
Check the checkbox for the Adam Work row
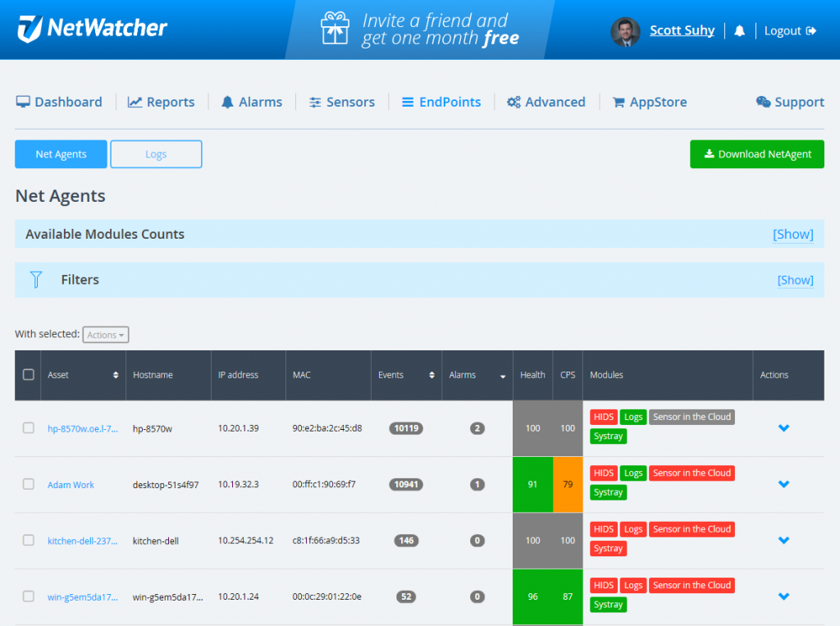coord(28,484)
